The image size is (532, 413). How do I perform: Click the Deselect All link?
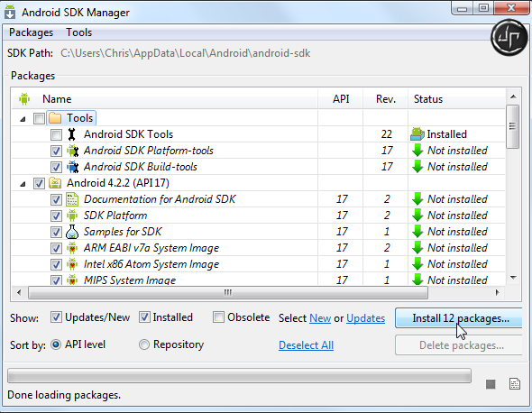click(x=306, y=345)
